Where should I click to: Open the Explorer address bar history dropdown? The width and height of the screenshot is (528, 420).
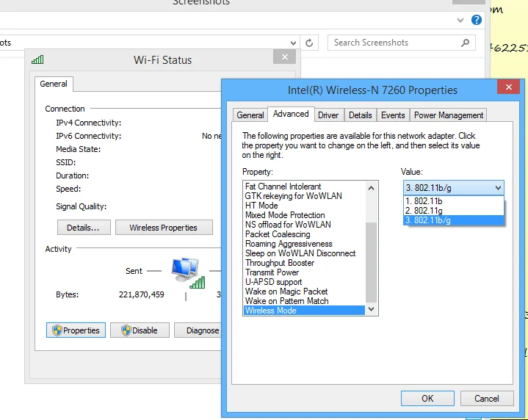pyautogui.click(x=293, y=43)
